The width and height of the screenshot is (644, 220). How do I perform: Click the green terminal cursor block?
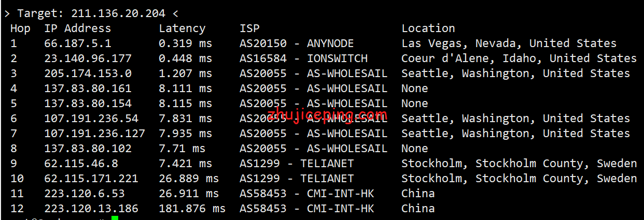click(x=115, y=218)
